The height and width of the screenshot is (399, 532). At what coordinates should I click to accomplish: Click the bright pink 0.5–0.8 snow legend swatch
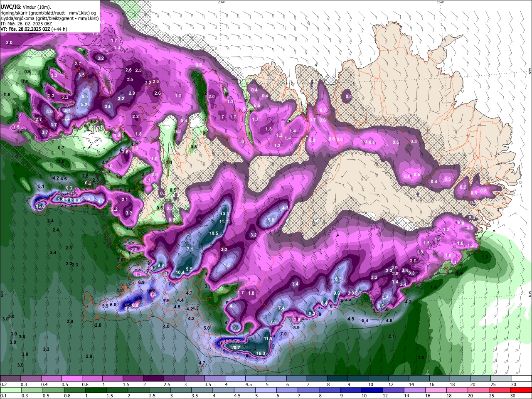click(x=71, y=379)
